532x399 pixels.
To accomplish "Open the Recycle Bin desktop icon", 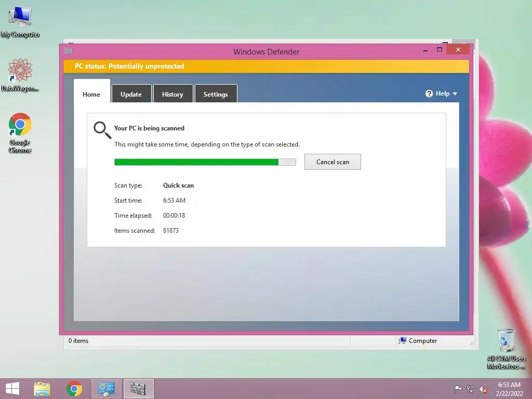I will click(506, 348).
